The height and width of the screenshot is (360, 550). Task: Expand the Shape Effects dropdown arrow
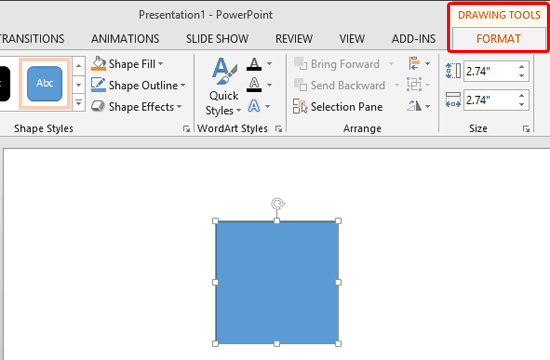(179, 106)
